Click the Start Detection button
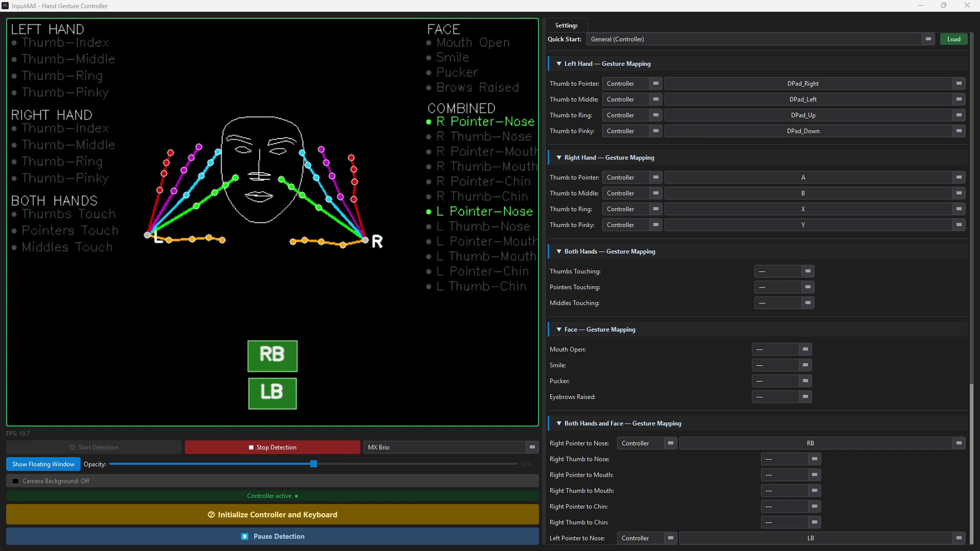980x551 pixels. point(94,447)
